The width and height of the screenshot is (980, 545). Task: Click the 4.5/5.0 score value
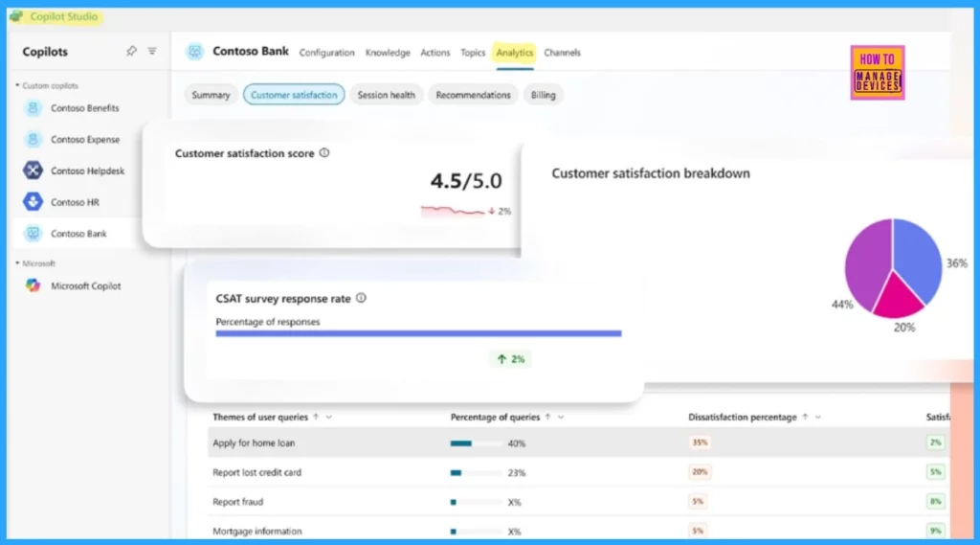466,181
